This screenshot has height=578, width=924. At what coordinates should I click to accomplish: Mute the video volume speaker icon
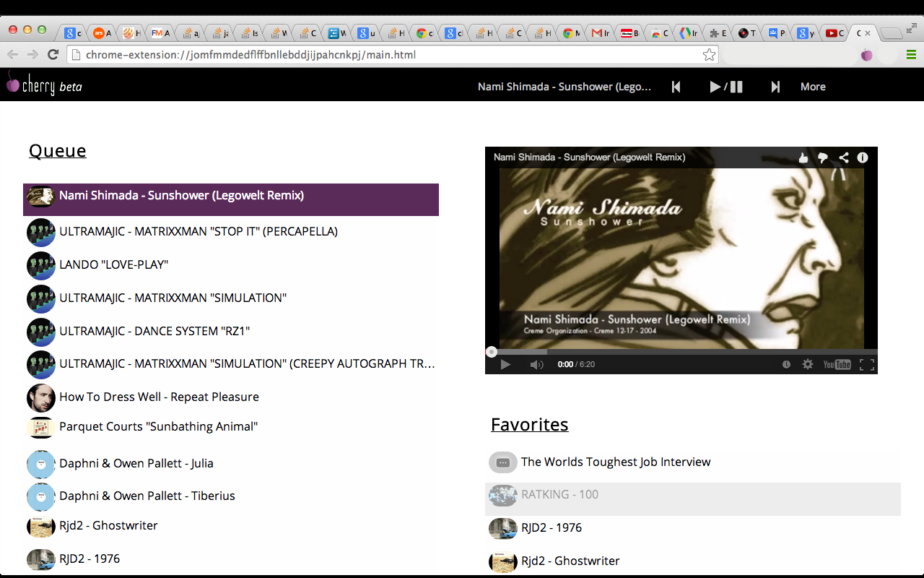536,364
